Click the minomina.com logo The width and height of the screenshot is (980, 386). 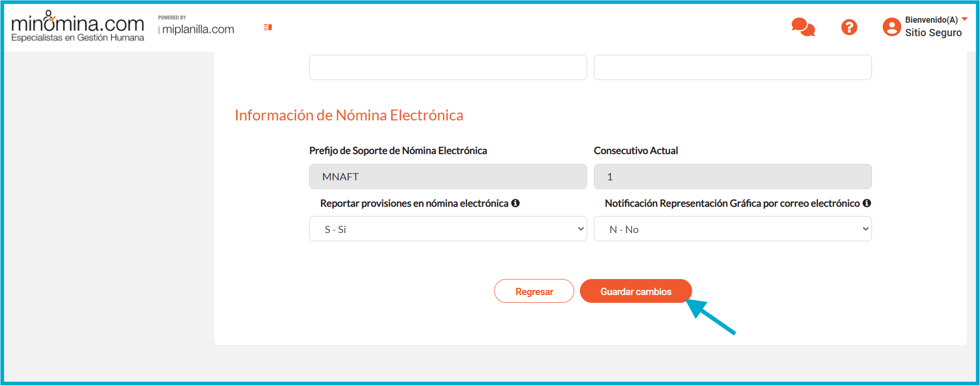[78, 26]
